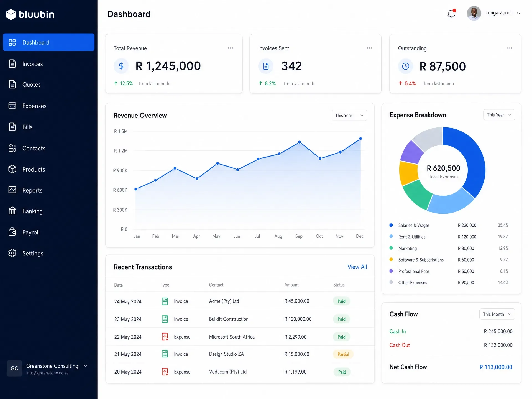This screenshot has height=399, width=532.
Task: Click invoice icon in Design Studio ZA row
Action: pos(165,354)
